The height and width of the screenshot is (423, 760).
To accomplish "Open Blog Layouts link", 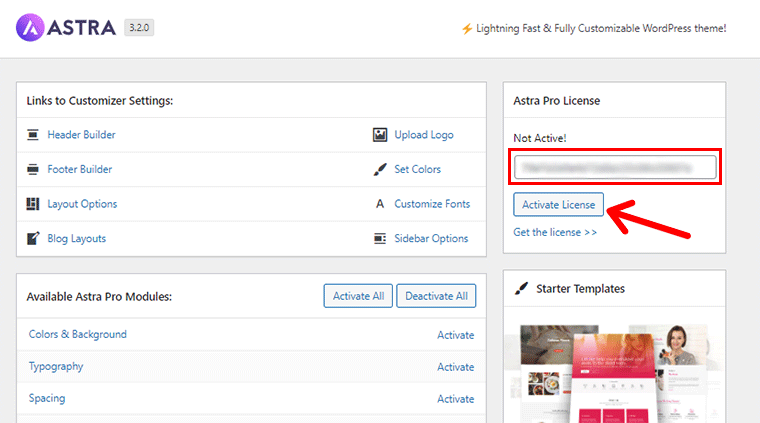I will pos(77,238).
